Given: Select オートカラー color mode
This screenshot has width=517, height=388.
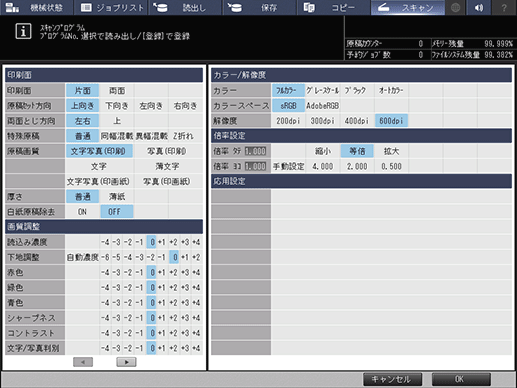Looking at the screenshot, I should 391,90.
